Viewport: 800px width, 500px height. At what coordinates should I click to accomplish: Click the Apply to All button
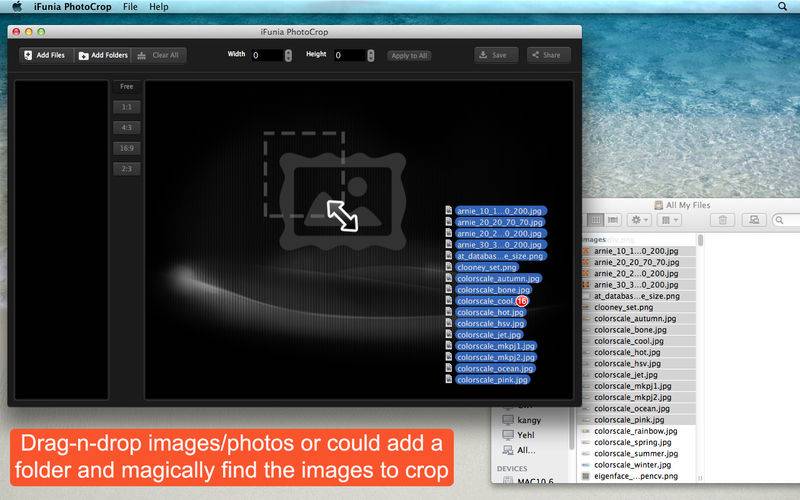tap(409, 56)
